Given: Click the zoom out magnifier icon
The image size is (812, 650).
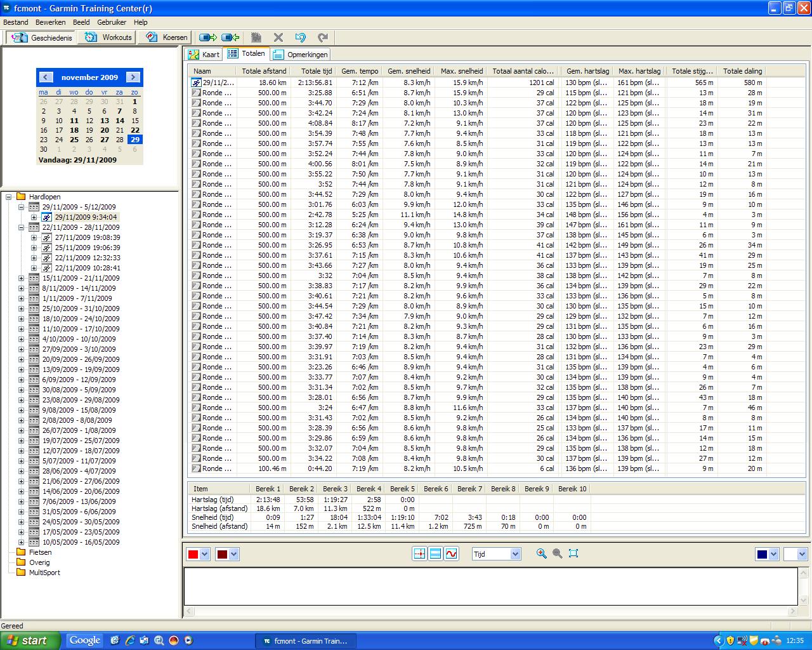Looking at the screenshot, I should tap(557, 554).
